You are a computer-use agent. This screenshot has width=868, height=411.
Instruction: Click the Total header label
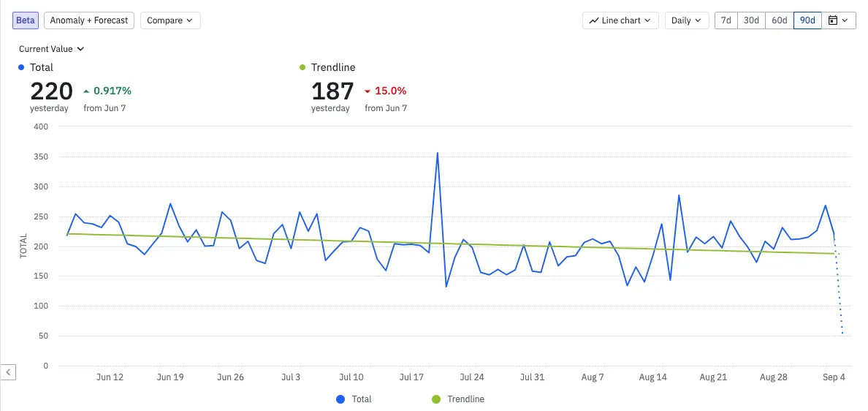coord(42,67)
